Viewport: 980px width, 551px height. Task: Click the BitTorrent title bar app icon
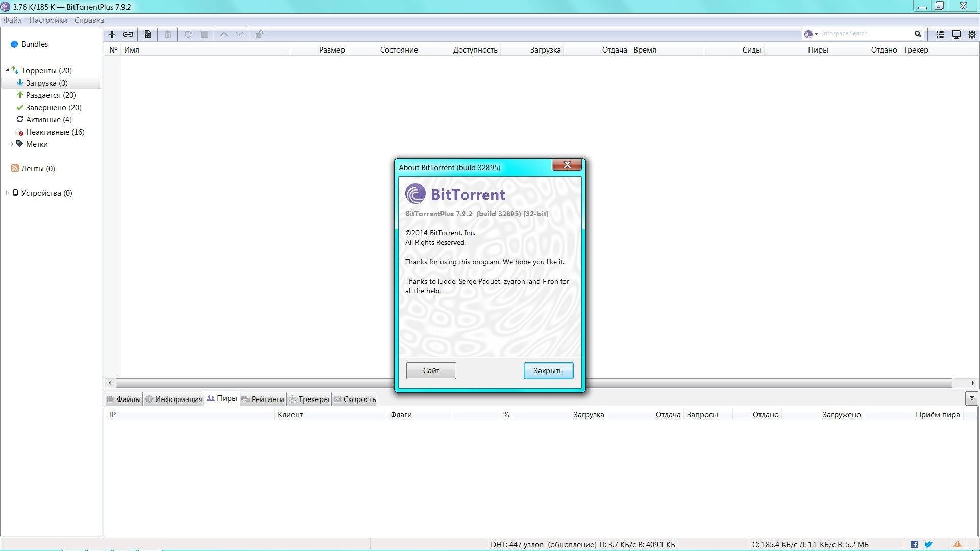(x=6, y=7)
